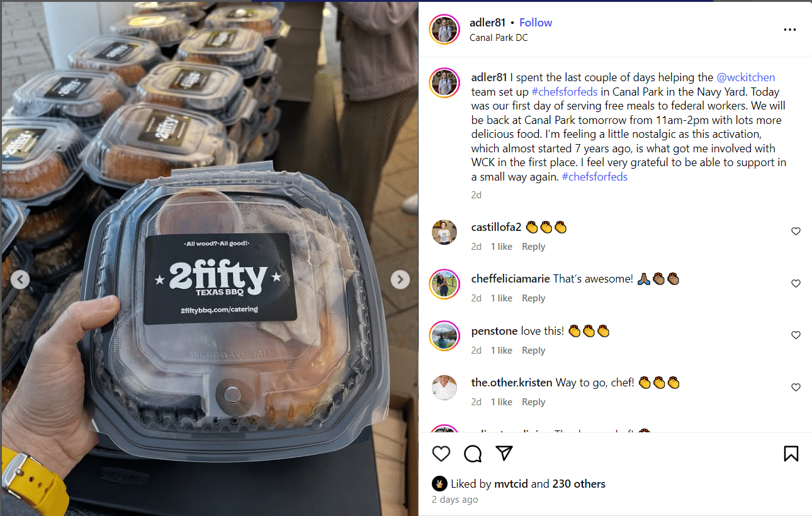Open the comment speech bubble icon
812x516 pixels.
coord(473,454)
